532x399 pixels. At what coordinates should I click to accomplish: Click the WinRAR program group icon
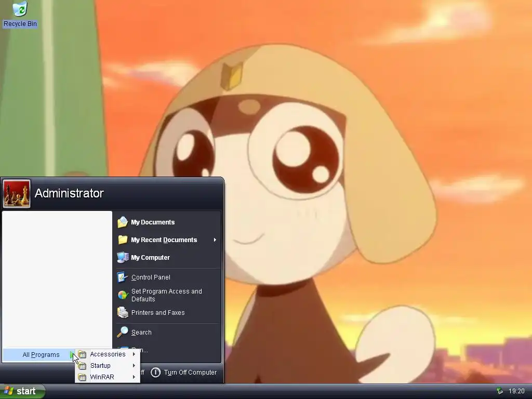tap(82, 377)
